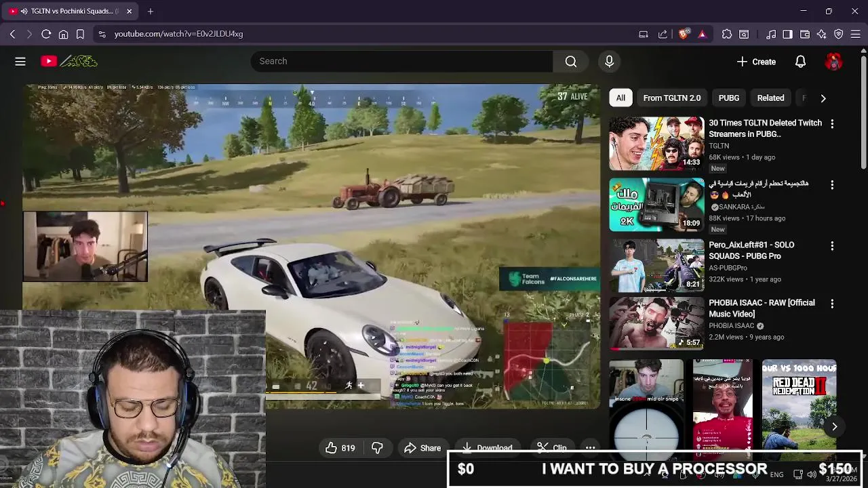Open title 30 Times TGLTN Deleted Twitch Streamers
Screen dimensions: 868x488
(x=765, y=128)
